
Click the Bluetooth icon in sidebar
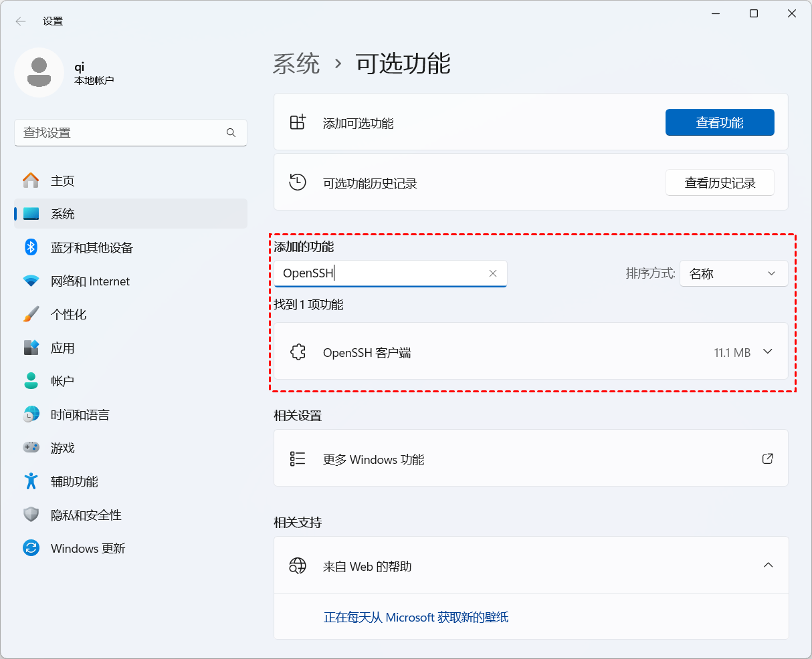tap(31, 247)
